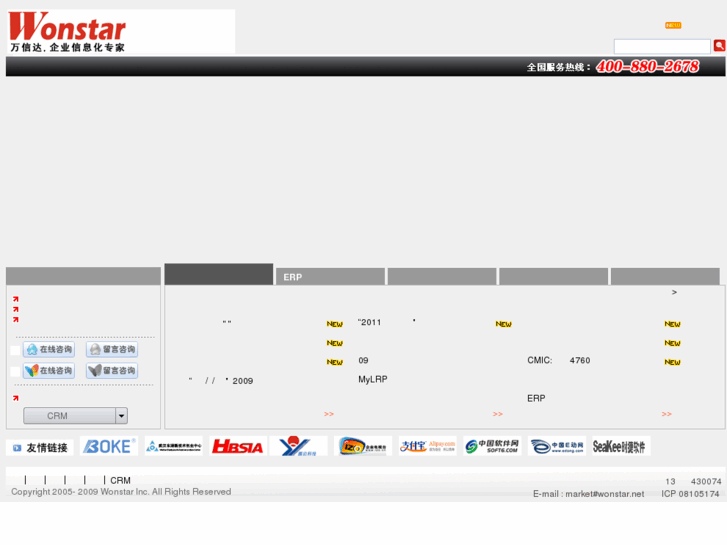Open the orange 1Z0 partner logo
Screen dimensions: 727x545
[363, 446]
